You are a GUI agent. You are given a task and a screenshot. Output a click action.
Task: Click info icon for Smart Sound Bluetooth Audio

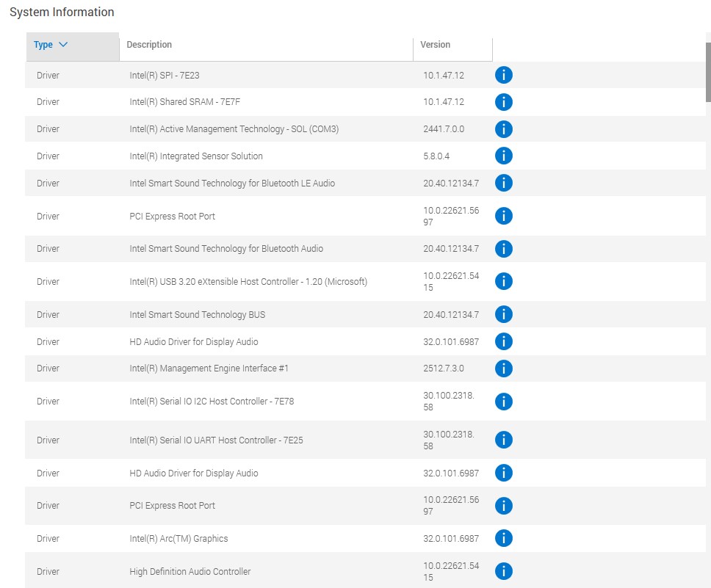503,248
